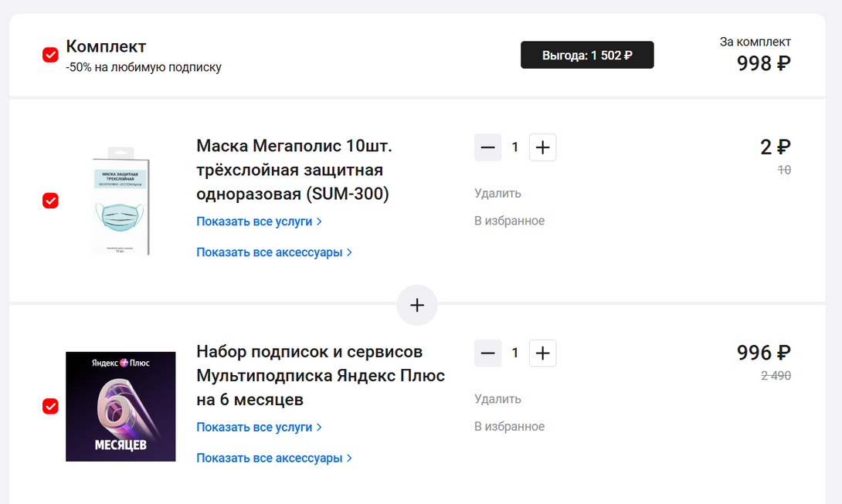Decrease quantity of Яндекс Плюс subscription
The width and height of the screenshot is (842, 504).
(487, 353)
